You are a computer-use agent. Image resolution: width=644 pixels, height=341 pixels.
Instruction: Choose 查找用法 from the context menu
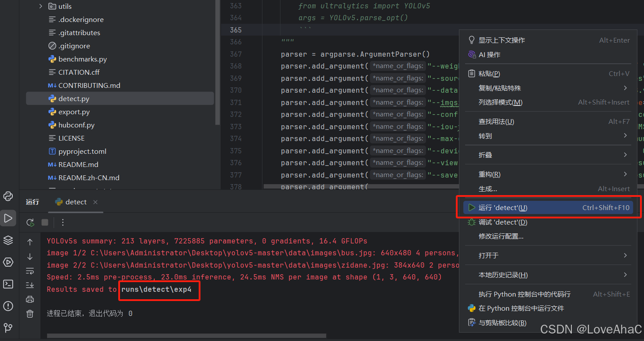coord(548,121)
